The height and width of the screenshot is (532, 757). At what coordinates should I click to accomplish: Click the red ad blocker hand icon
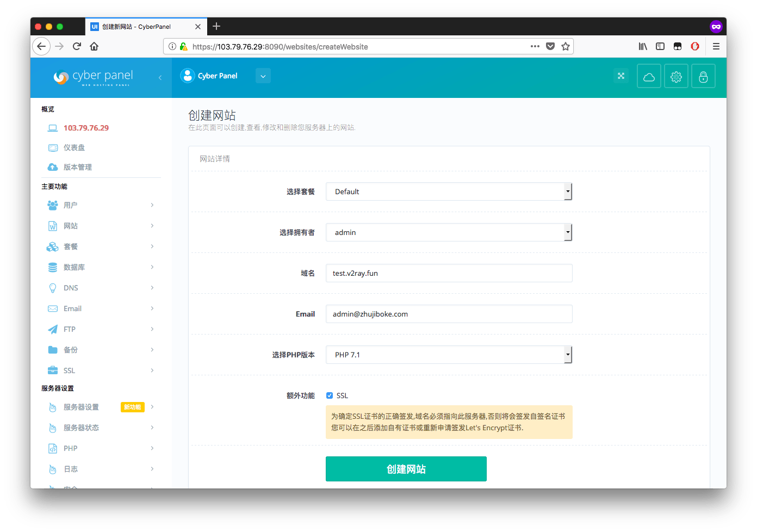pos(695,46)
